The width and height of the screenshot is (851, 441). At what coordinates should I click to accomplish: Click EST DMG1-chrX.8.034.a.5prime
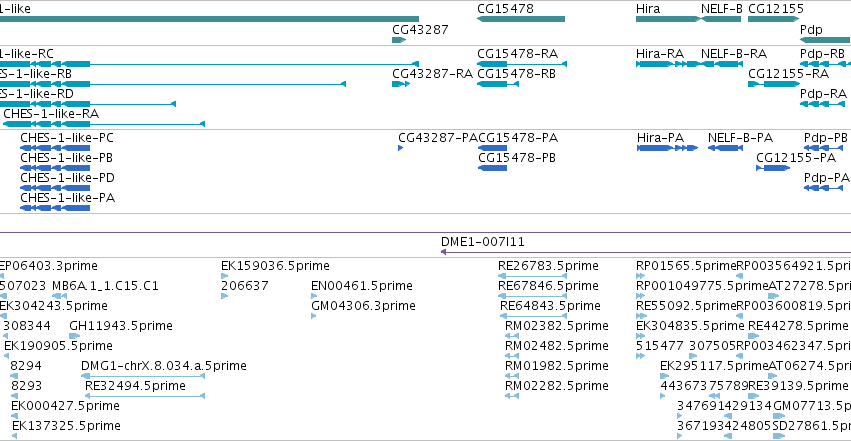(x=143, y=376)
